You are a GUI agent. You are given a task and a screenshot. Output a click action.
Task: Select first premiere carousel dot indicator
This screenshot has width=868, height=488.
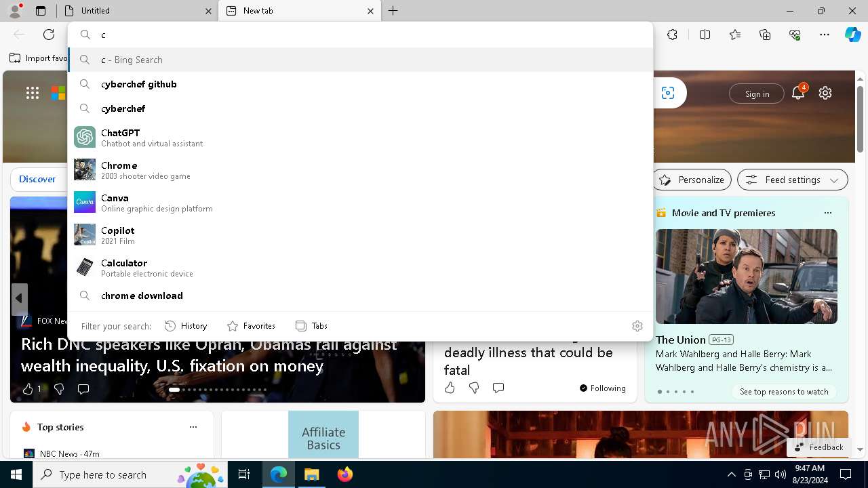(x=660, y=392)
